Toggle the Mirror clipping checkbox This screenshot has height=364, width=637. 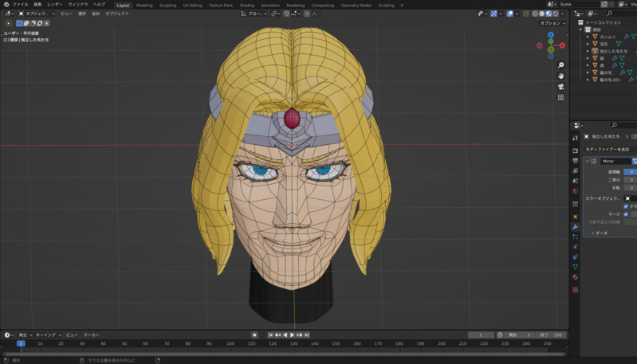pos(626,206)
